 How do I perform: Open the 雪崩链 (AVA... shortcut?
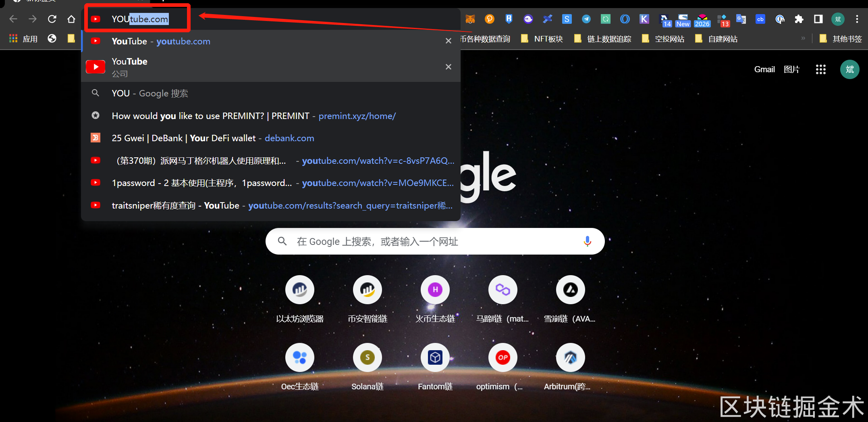pos(571,299)
